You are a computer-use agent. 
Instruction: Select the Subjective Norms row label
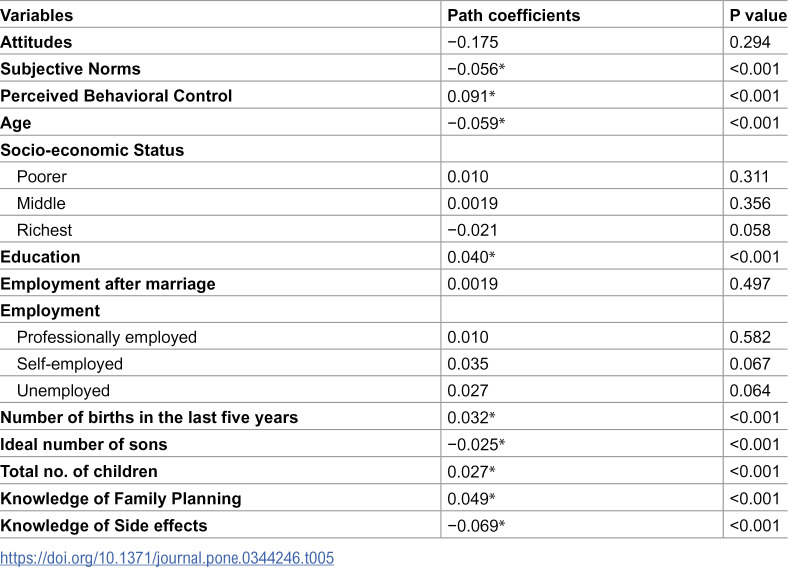70,69
